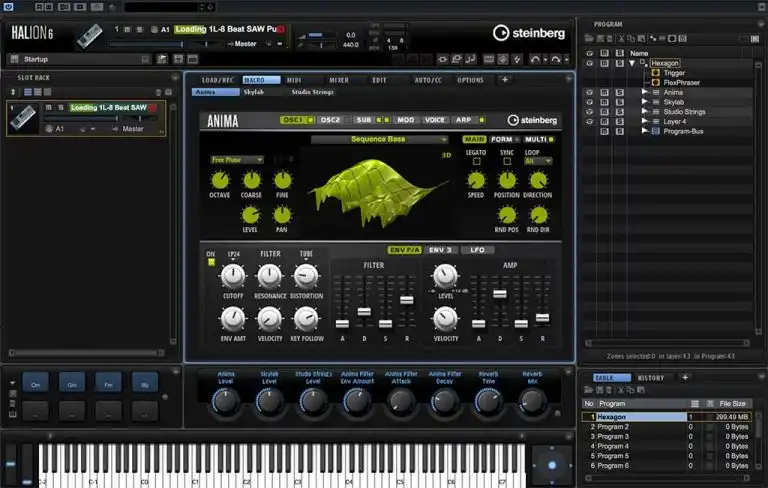Click the rack row view icon in Slot Rack

point(28,92)
